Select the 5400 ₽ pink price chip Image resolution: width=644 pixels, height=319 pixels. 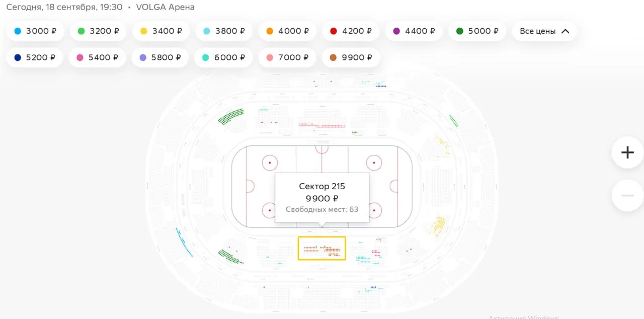(97, 57)
